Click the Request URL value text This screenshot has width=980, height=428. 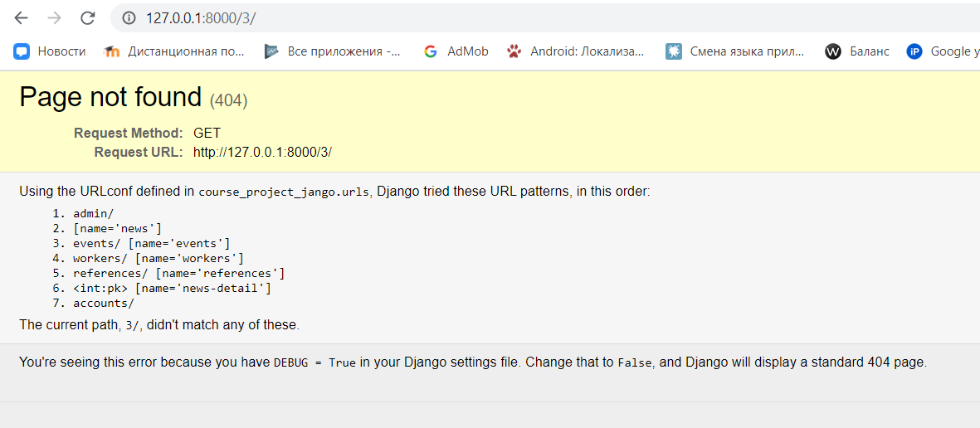point(262,152)
